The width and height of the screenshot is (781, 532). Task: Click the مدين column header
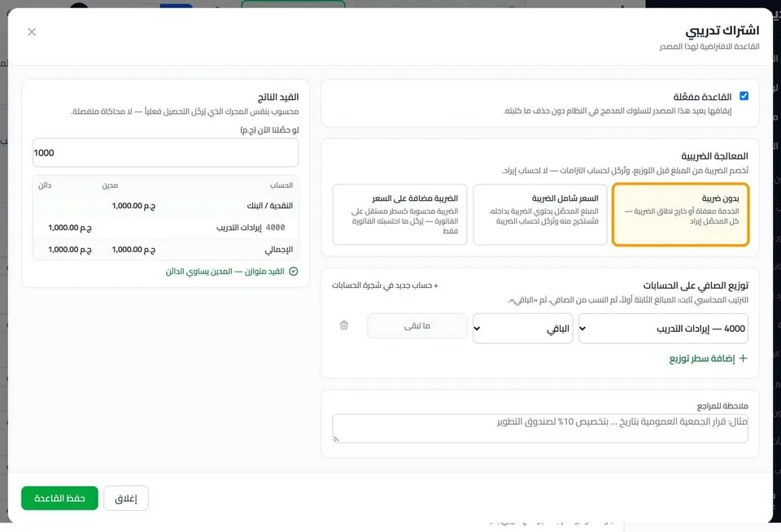tap(110, 185)
